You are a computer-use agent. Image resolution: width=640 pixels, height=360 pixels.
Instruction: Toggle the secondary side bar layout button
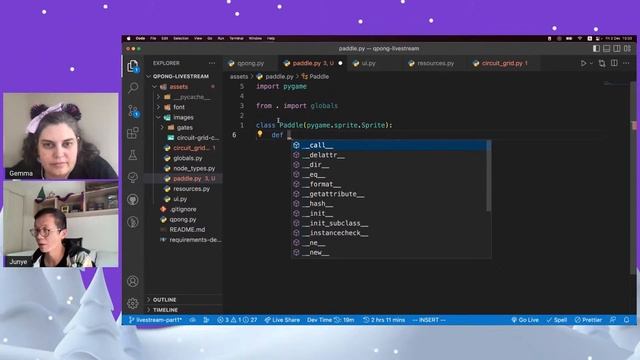click(617, 49)
